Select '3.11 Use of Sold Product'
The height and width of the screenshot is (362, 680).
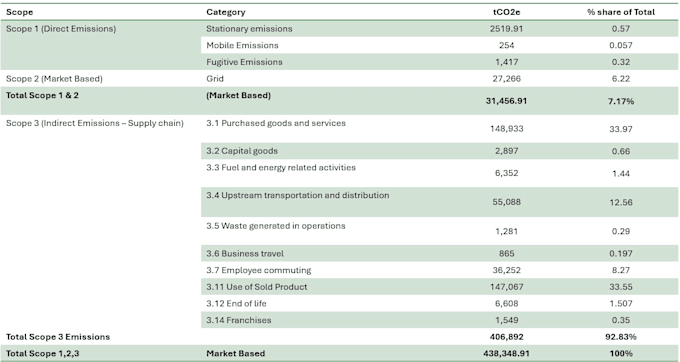[257, 287]
